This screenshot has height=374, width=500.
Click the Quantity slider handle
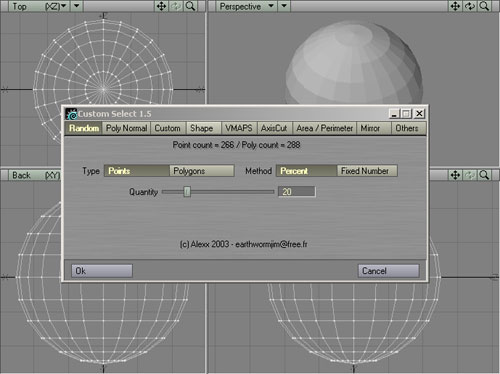[x=187, y=192]
